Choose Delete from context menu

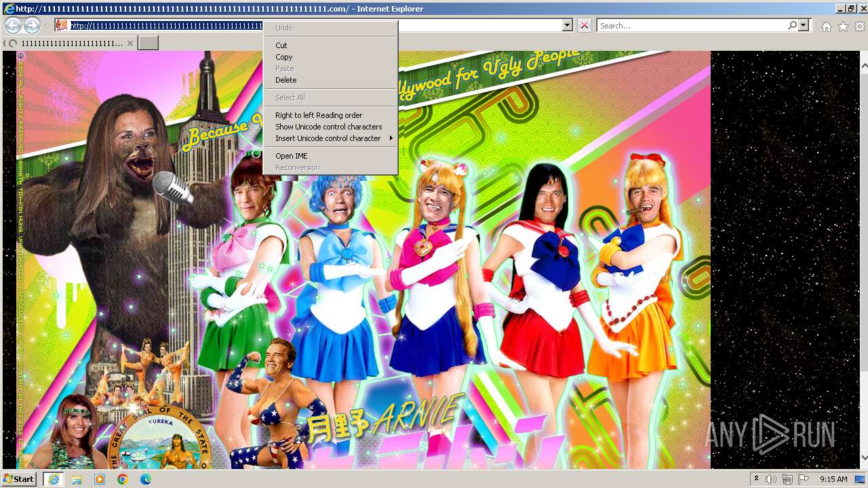tap(330, 80)
